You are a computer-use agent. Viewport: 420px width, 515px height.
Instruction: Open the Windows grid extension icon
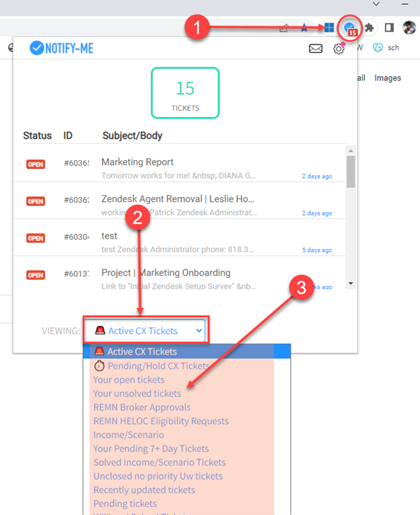point(329,28)
